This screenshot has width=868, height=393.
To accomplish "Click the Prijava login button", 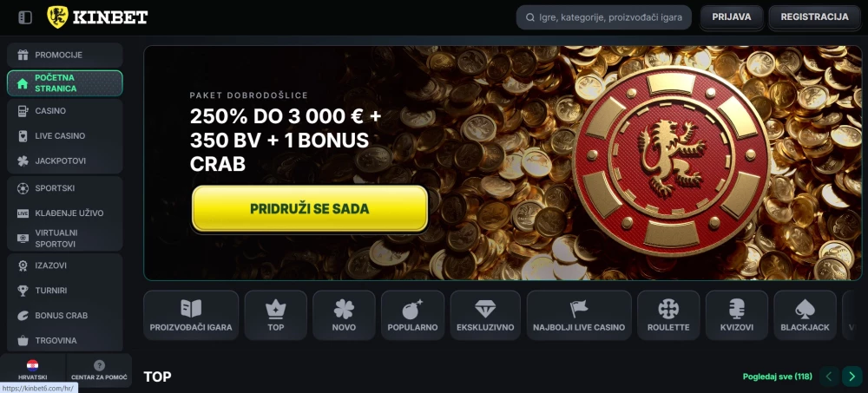I will (x=732, y=17).
